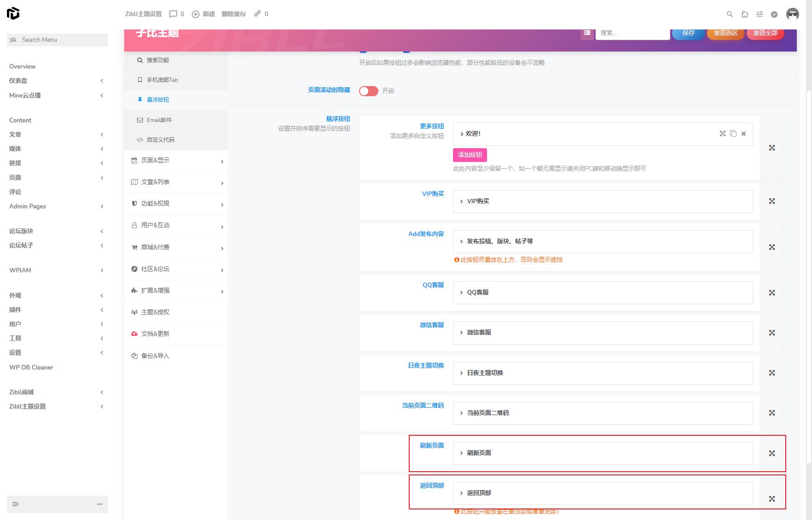This screenshot has height=520, width=812.
Task: Toggle the 页面滚动时隐藏 switch
Action: tap(368, 91)
